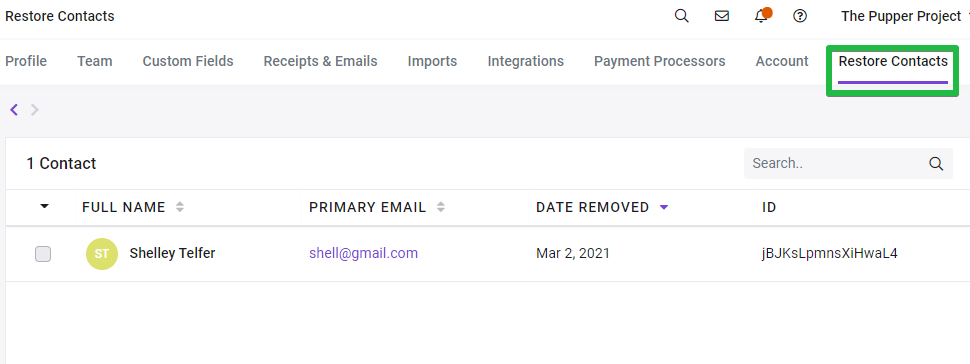This screenshot has height=364, width=970.
Task: Click the ST avatar for Shelley Telfer
Action: [x=102, y=254]
